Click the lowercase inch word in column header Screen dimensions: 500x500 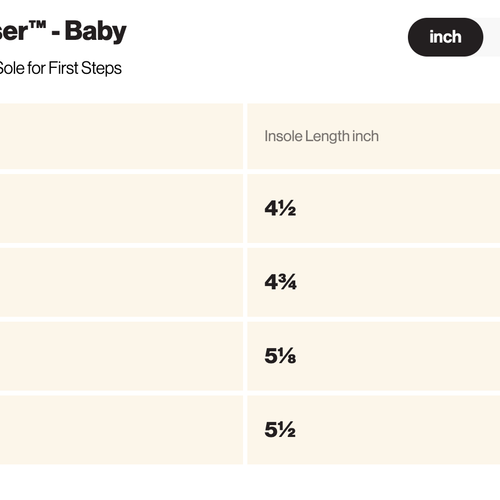point(365,136)
